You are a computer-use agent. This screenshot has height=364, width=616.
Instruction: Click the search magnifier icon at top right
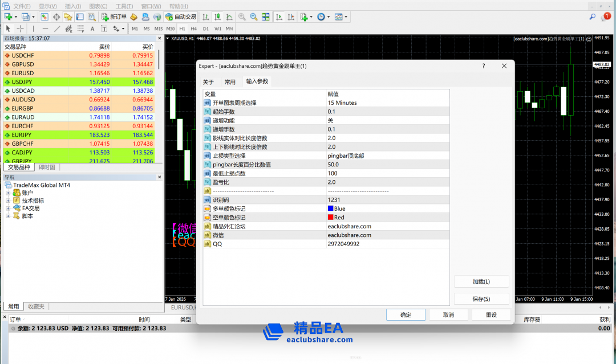click(592, 17)
